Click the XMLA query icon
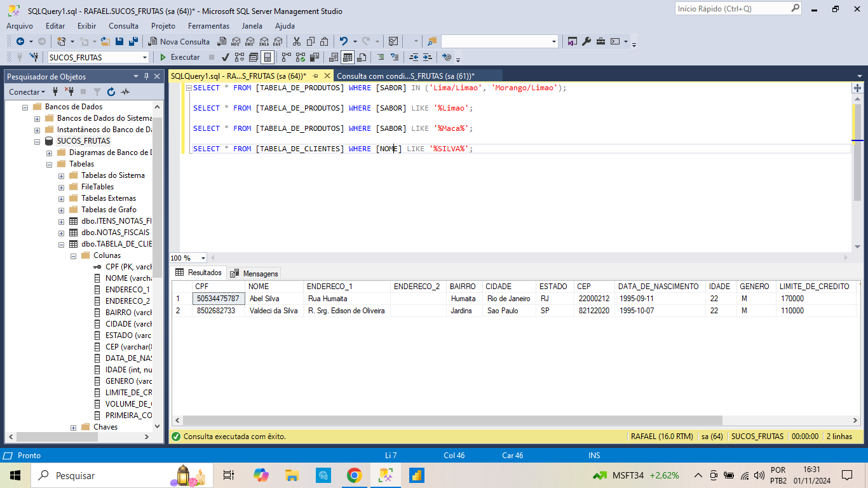Screen dimensions: 868x488 click(264, 41)
